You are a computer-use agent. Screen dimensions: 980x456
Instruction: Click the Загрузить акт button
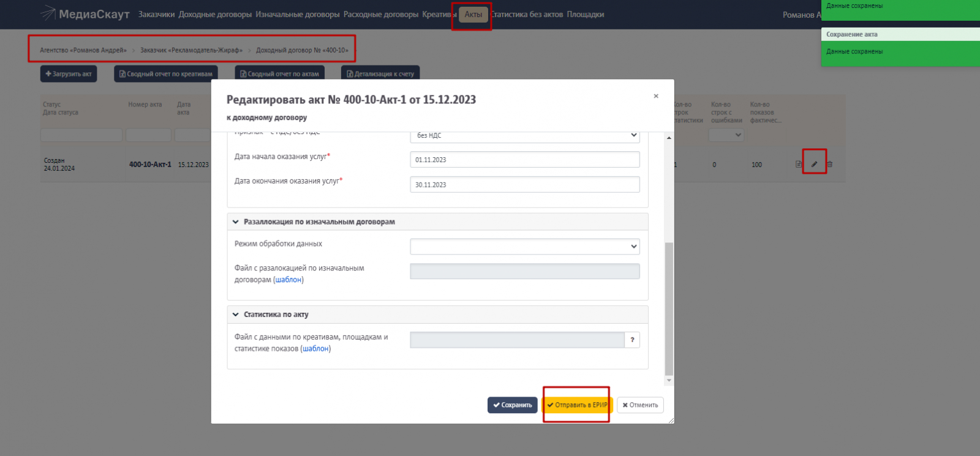(x=69, y=73)
